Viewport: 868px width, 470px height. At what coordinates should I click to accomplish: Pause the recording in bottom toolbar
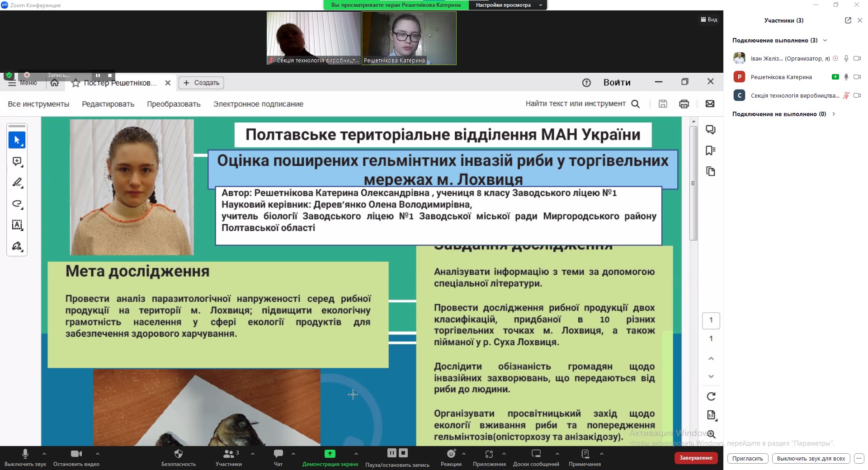coord(392,453)
